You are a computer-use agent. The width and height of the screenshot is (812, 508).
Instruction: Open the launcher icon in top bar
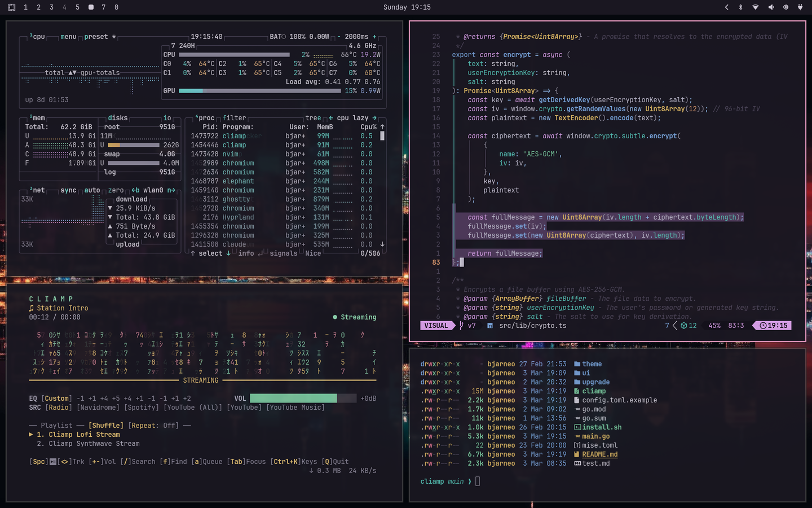[12, 7]
